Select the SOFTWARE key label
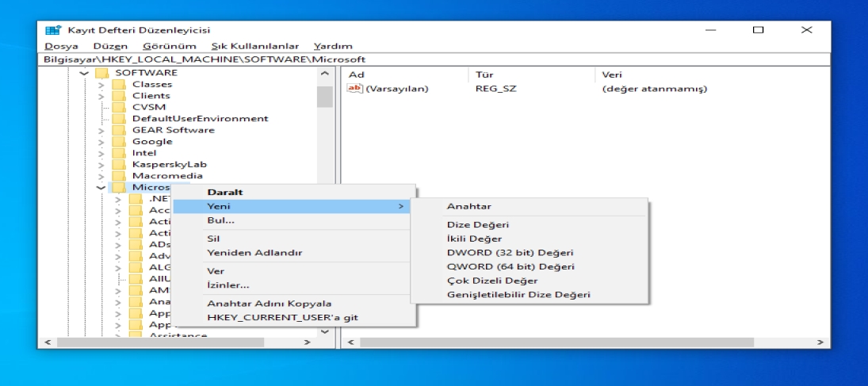 [x=147, y=73]
